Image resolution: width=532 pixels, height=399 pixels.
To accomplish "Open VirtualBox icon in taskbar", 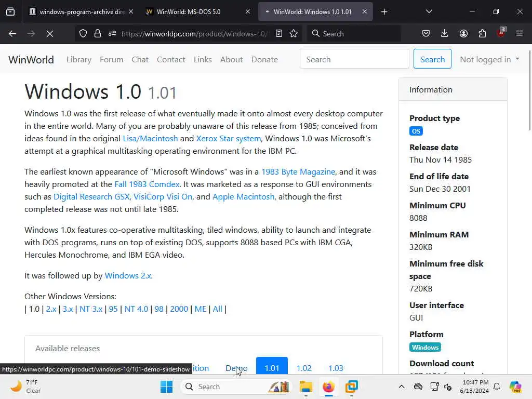I will (x=352, y=387).
